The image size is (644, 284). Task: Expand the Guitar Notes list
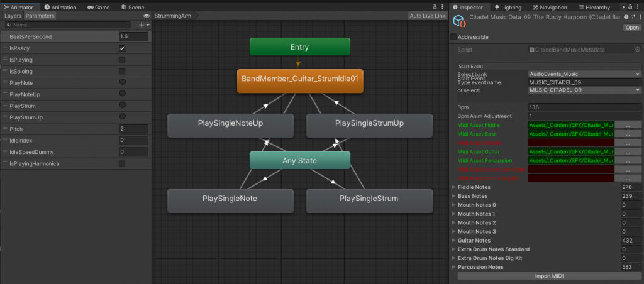(x=454, y=241)
